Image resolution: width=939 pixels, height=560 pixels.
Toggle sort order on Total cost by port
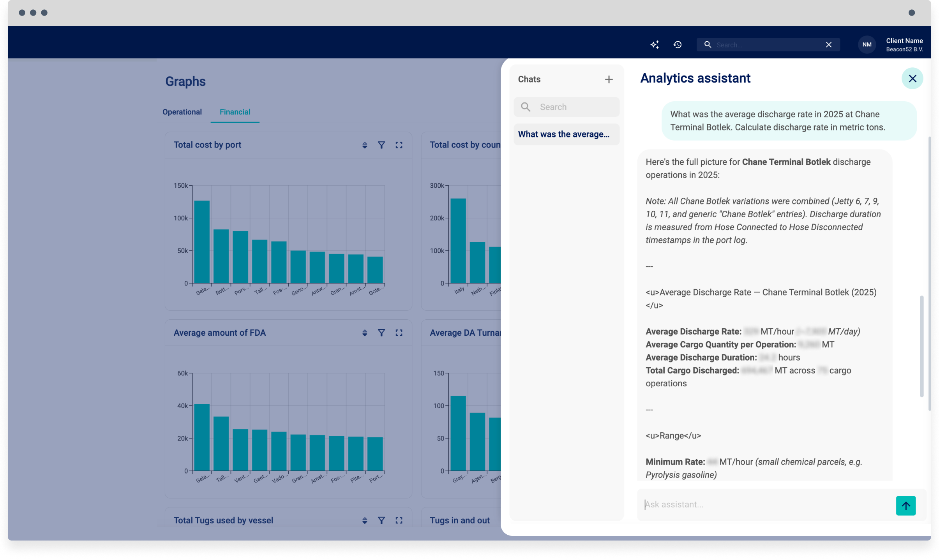pos(365,145)
